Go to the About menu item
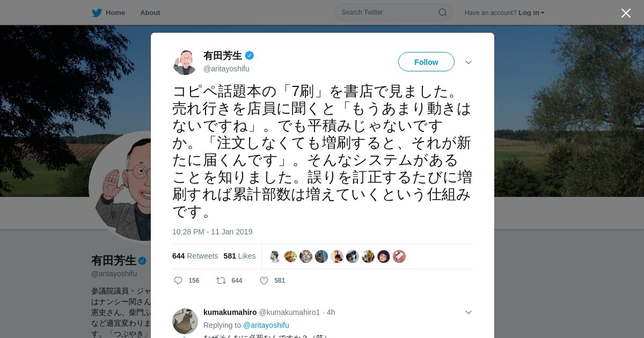Image resolution: width=644 pixels, height=338 pixels. [x=150, y=12]
